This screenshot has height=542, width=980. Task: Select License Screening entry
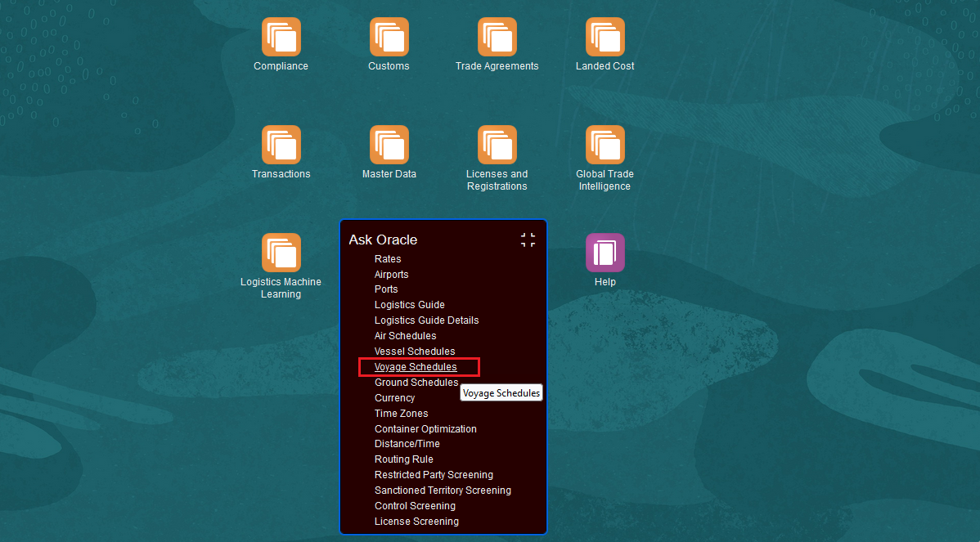click(x=416, y=522)
